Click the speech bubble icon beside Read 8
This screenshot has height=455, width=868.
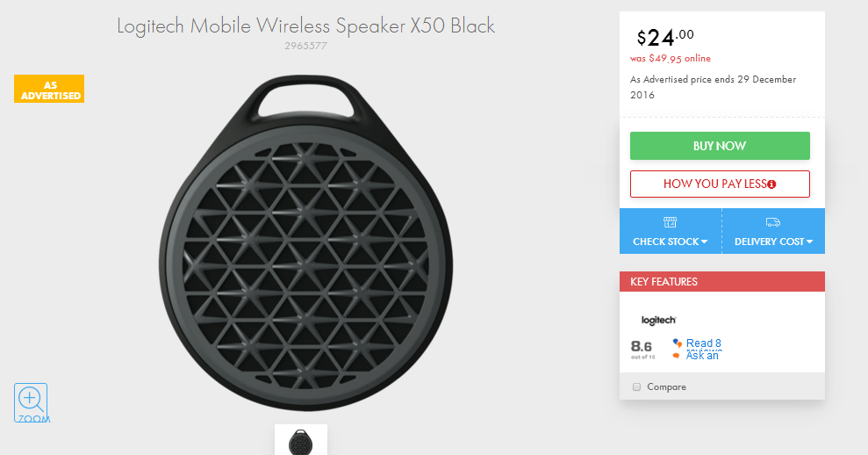[x=677, y=343]
